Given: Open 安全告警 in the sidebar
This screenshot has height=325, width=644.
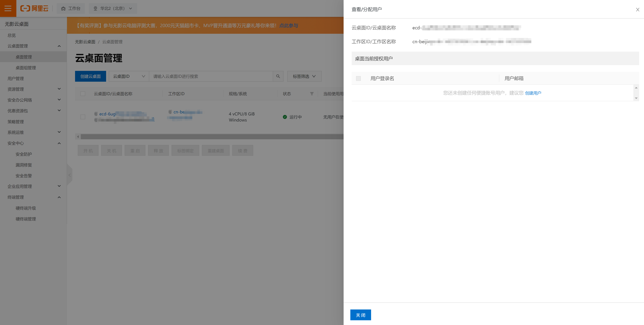Looking at the screenshot, I should (24, 176).
